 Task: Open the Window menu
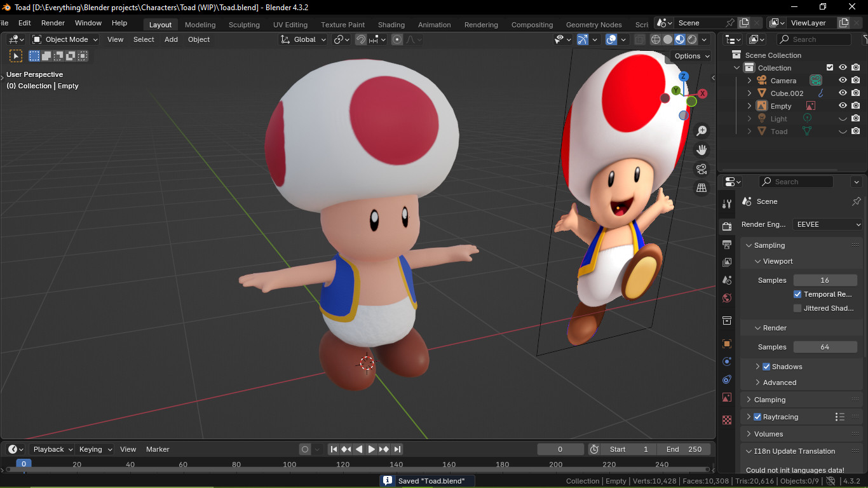(88, 23)
